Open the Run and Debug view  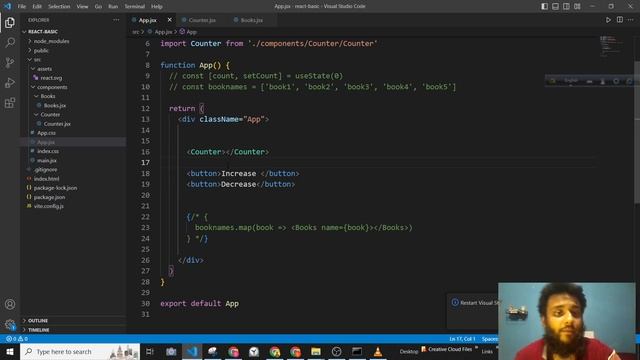coord(10,82)
